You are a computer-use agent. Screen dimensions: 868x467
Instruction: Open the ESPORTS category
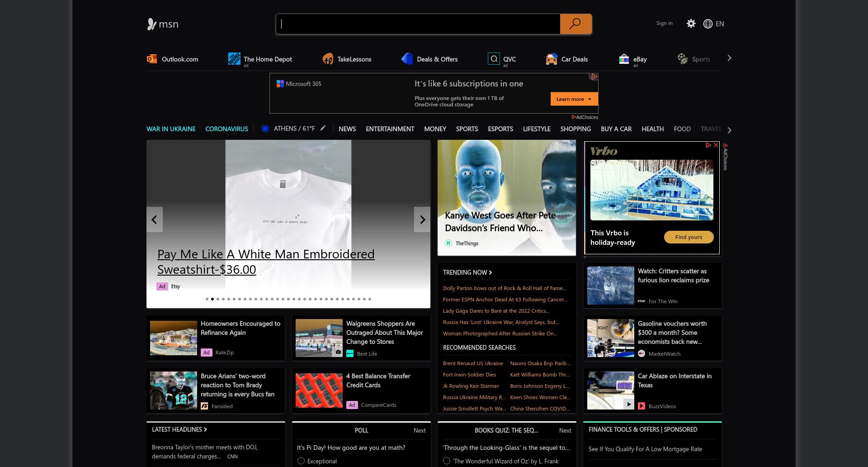[500, 129]
